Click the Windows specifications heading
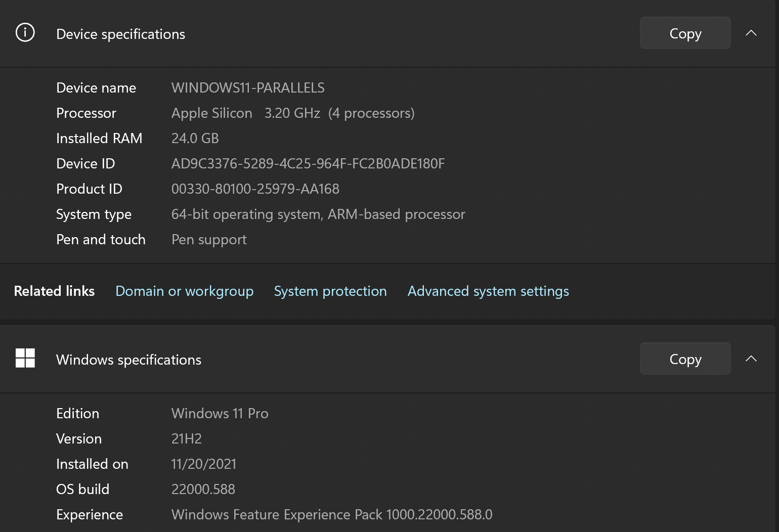The image size is (779, 532). 128,360
